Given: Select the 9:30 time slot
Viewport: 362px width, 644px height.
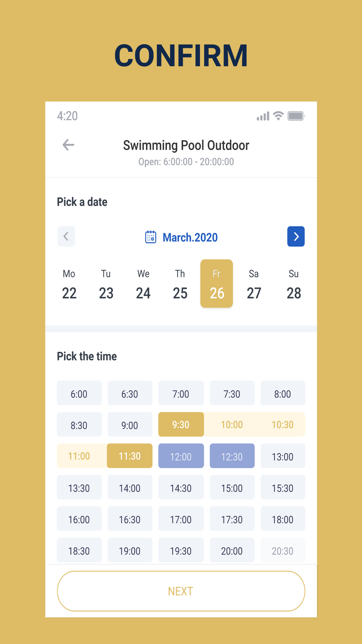Looking at the screenshot, I should pos(181,425).
